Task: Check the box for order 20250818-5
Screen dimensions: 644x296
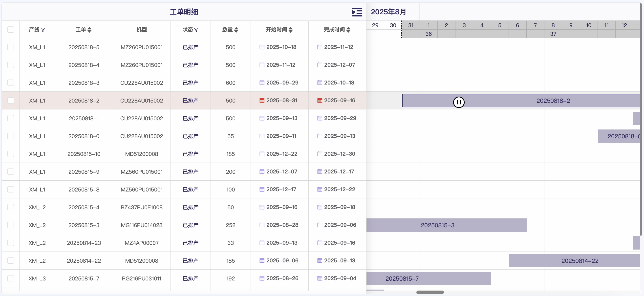Action: (10, 47)
